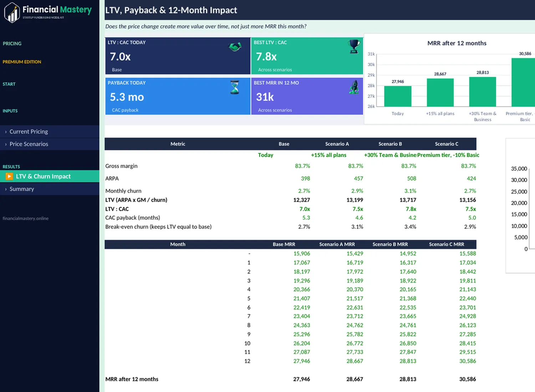535x392 pixels.
Task: Select the +30% Team & Business chart bar
Action: (x=483, y=92)
